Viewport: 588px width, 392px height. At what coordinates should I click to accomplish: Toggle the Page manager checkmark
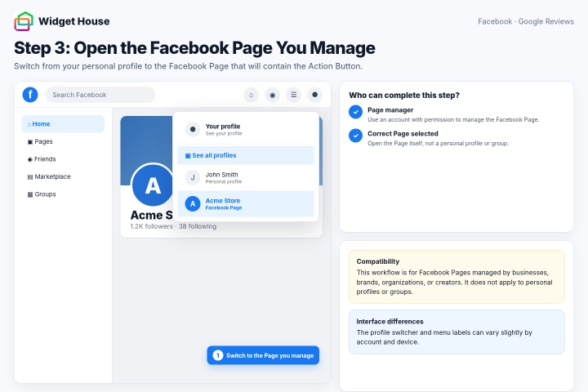355,112
